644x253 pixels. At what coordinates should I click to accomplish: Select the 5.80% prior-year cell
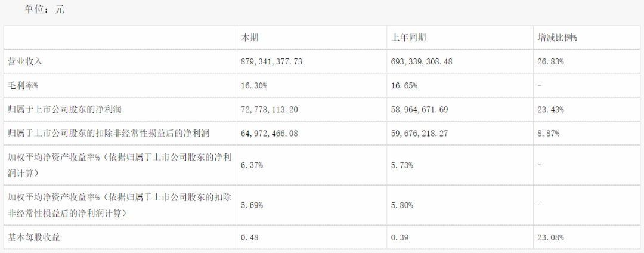pyautogui.click(x=403, y=205)
